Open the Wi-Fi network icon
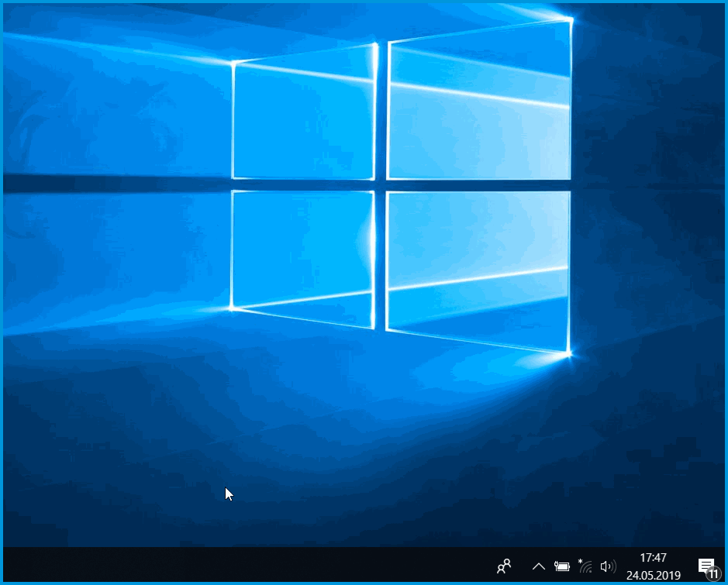Viewport: 728px width, 585px height. [585, 566]
